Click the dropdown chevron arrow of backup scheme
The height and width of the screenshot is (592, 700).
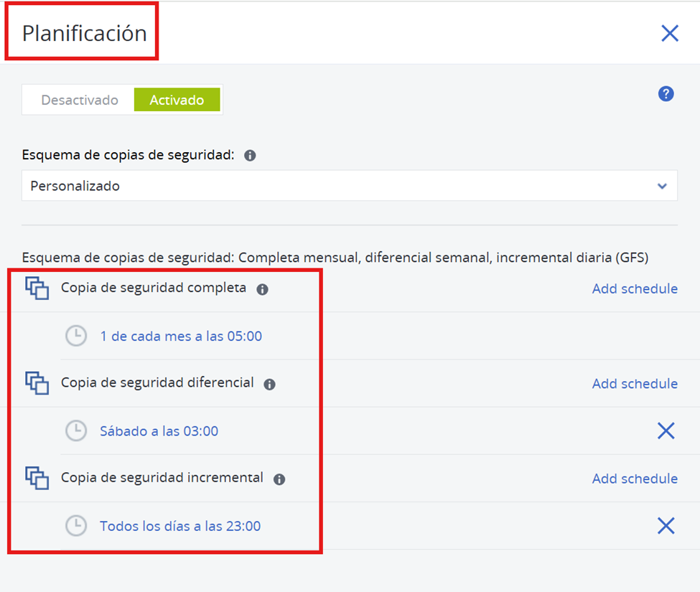(x=661, y=187)
